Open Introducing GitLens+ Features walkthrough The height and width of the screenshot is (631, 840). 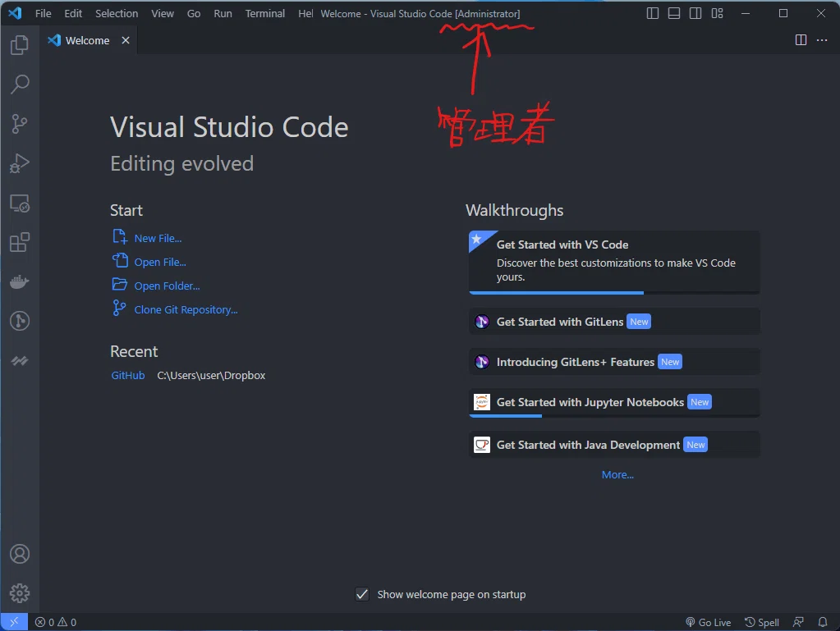[614, 362]
